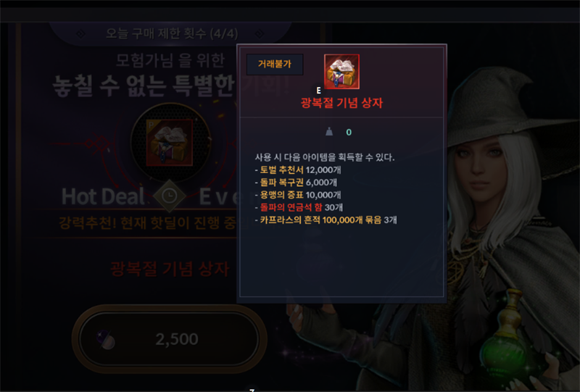
Task: Click the 돌파의 연금석 함 red item entry
Action: point(291,207)
